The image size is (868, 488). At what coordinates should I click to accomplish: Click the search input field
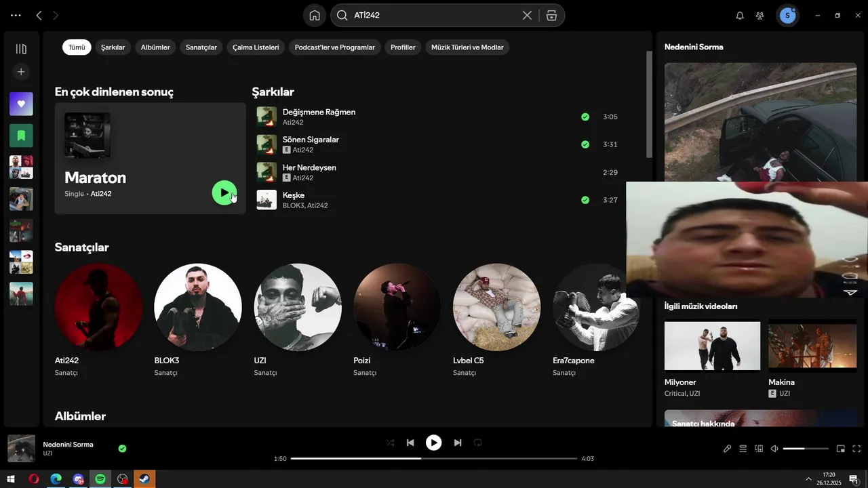point(434,16)
